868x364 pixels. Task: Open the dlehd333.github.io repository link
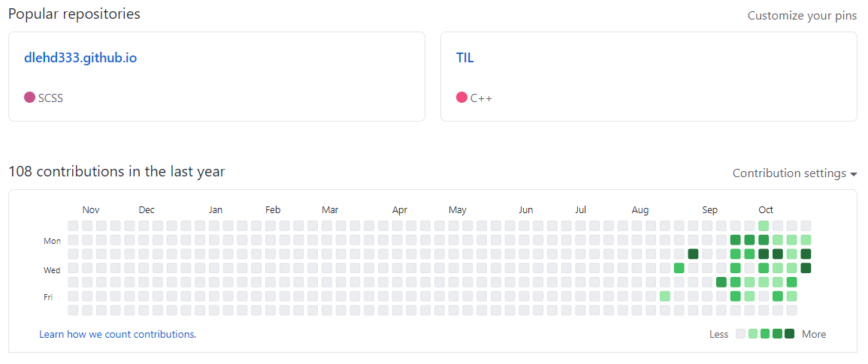(80, 58)
